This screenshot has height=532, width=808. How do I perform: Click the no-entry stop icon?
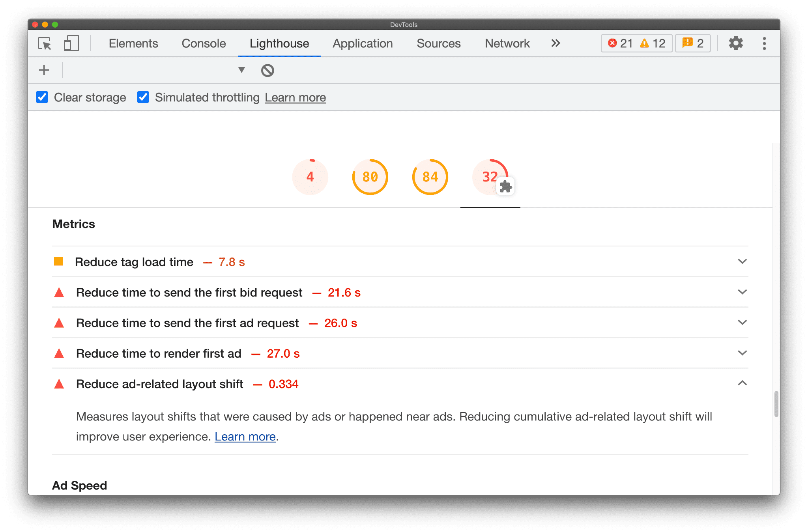(x=268, y=70)
